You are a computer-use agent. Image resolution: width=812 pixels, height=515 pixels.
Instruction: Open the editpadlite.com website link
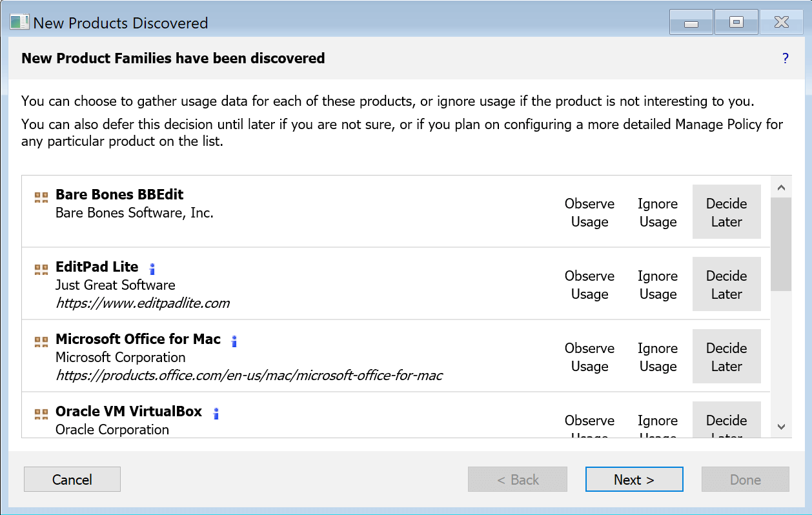pos(143,303)
